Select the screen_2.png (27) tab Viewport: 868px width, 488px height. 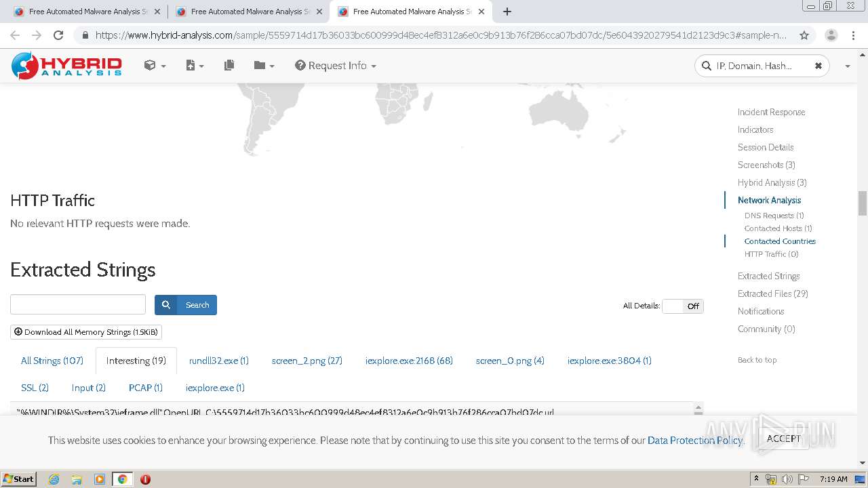307,361
